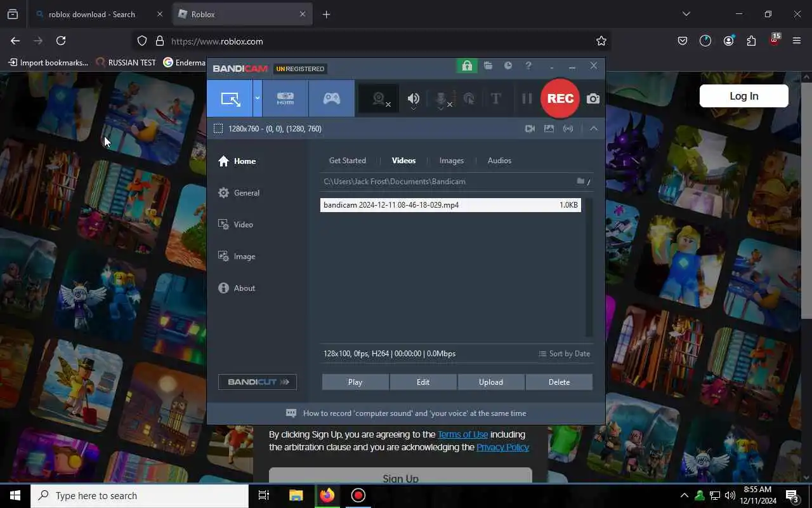
Task: Click the video camera status icon
Action: (x=530, y=128)
